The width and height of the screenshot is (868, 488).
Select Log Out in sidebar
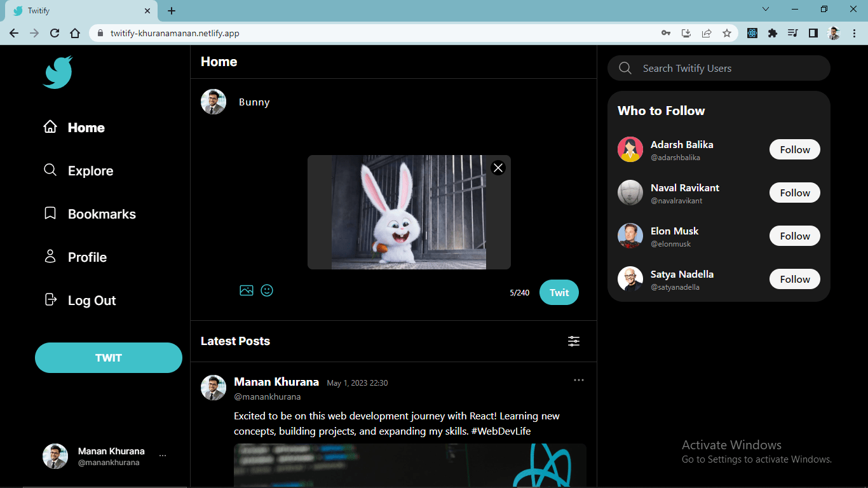click(79, 301)
